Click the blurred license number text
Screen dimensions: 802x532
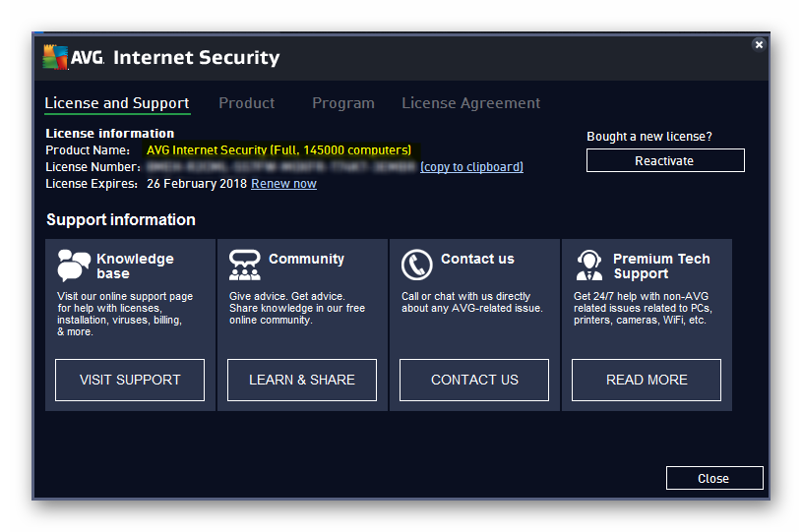pyautogui.click(x=280, y=166)
